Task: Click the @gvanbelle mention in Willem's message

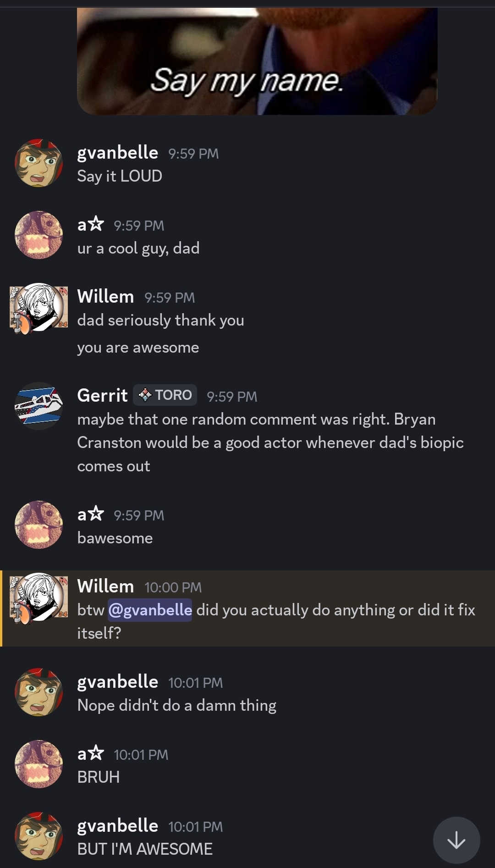Action: [150, 610]
